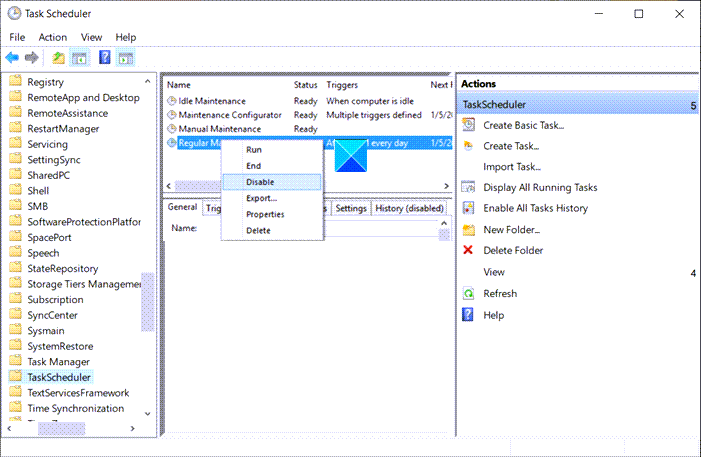This screenshot has width=701, height=457.
Task: Click the Display All Running Tasks icon
Action: pyautogui.click(x=468, y=187)
